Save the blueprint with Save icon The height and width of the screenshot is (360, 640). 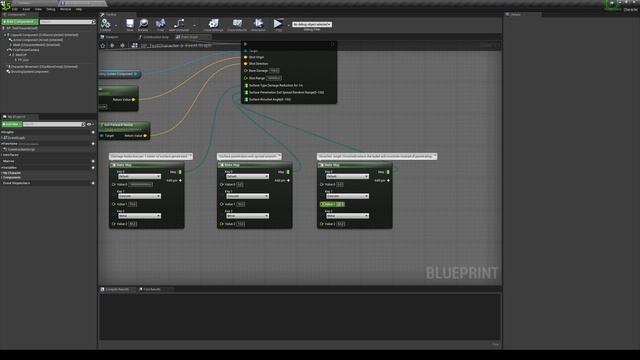(129, 24)
